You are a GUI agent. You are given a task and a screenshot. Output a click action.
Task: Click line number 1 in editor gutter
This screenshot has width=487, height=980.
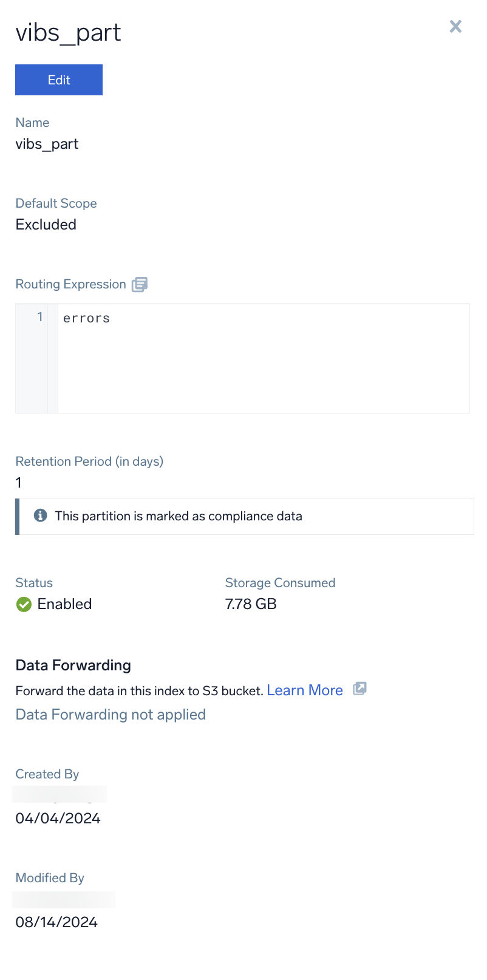click(x=40, y=317)
